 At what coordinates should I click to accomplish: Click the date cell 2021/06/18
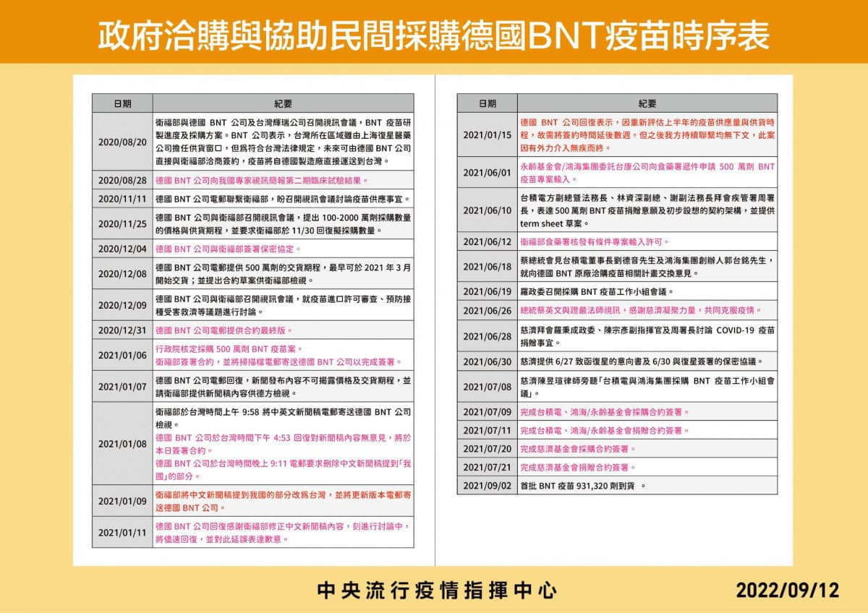(487, 267)
